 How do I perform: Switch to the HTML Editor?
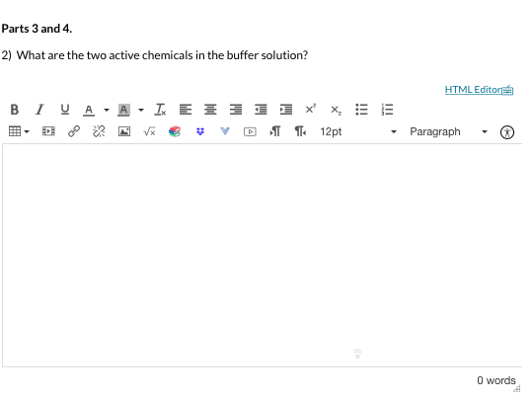coord(473,90)
